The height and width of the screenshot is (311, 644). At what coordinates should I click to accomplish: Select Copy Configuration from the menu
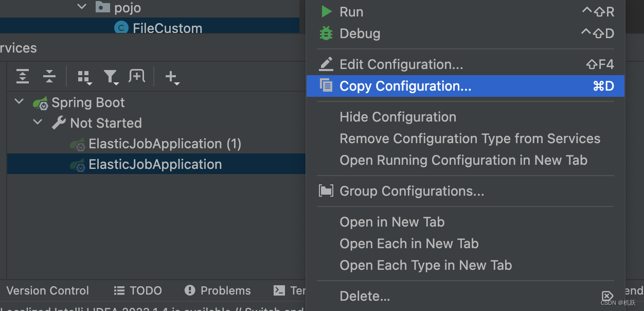coord(406,85)
